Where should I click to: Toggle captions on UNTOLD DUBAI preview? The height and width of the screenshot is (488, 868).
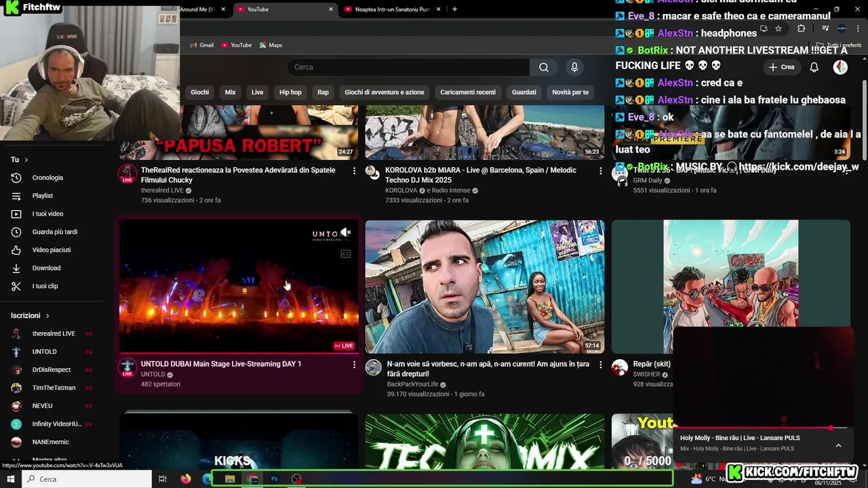pyautogui.click(x=346, y=254)
